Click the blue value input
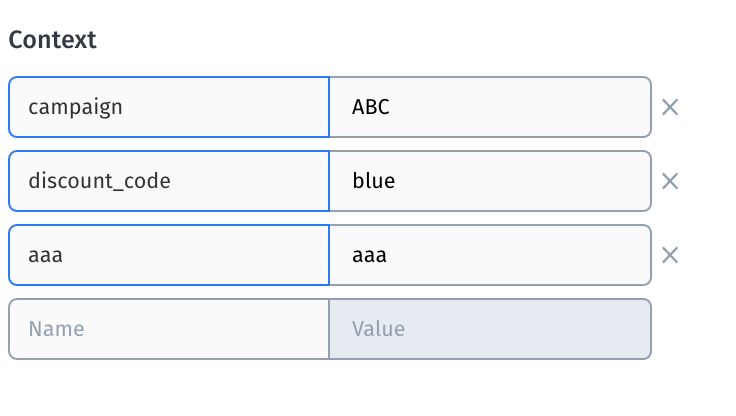Image resolution: width=736 pixels, height=416 pixels. (490, 181)
